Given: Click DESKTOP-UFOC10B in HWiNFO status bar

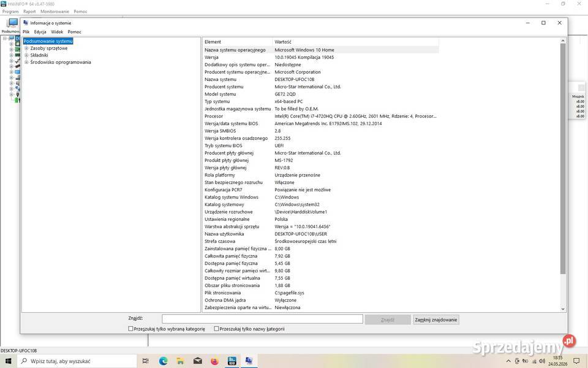Looking at the screenshot, I should (19, 351).
